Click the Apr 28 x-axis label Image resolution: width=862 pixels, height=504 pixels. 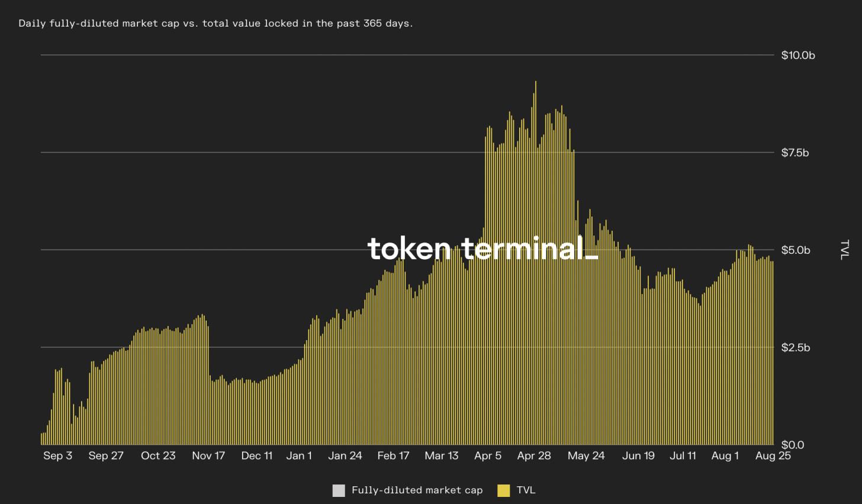(x=534, y=456)
